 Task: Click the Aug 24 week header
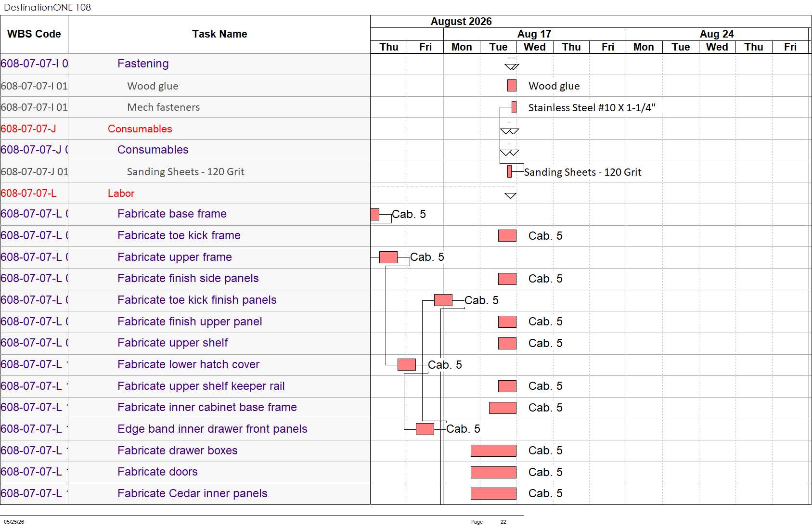(717, 34)
